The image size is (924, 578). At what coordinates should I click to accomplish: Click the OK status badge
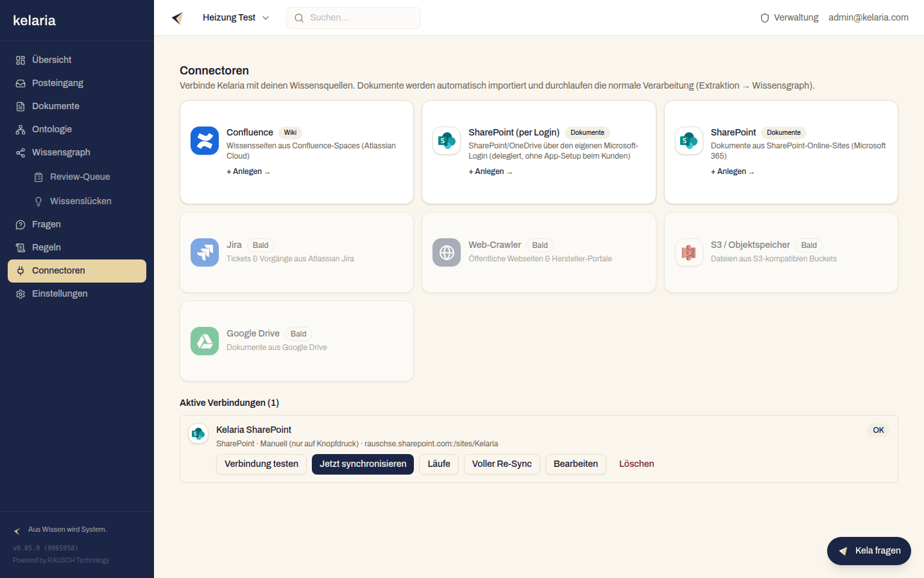pyautogui.click(x=878, y=430)
